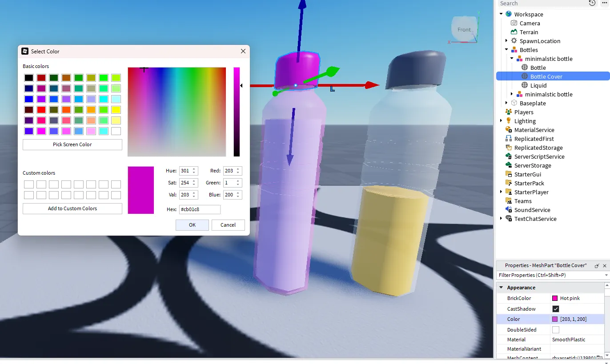Click the Terrain icon in Explorer
The height and width of the screenshot is (364, 610).
point(514,32)
